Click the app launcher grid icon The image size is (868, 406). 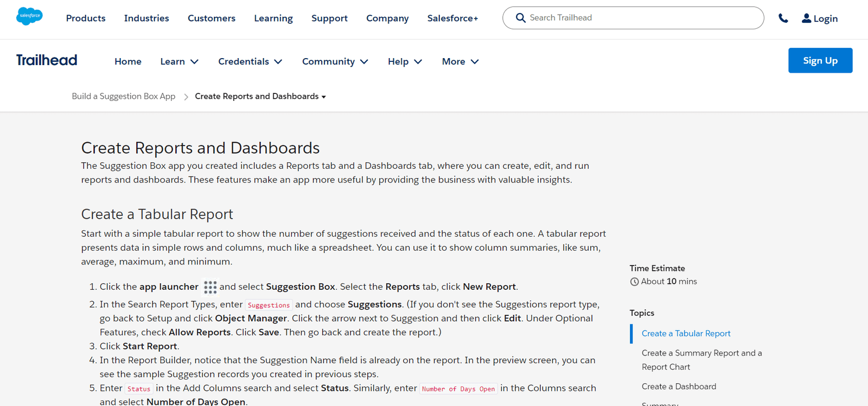click(x=210, y=287)
